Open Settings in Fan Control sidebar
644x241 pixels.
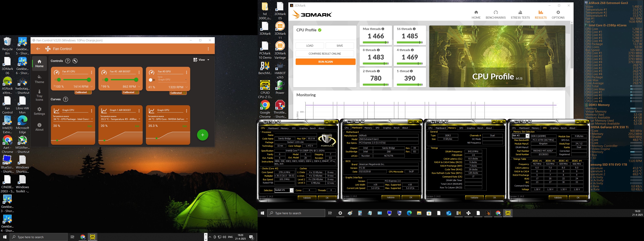tap(39, 111)
